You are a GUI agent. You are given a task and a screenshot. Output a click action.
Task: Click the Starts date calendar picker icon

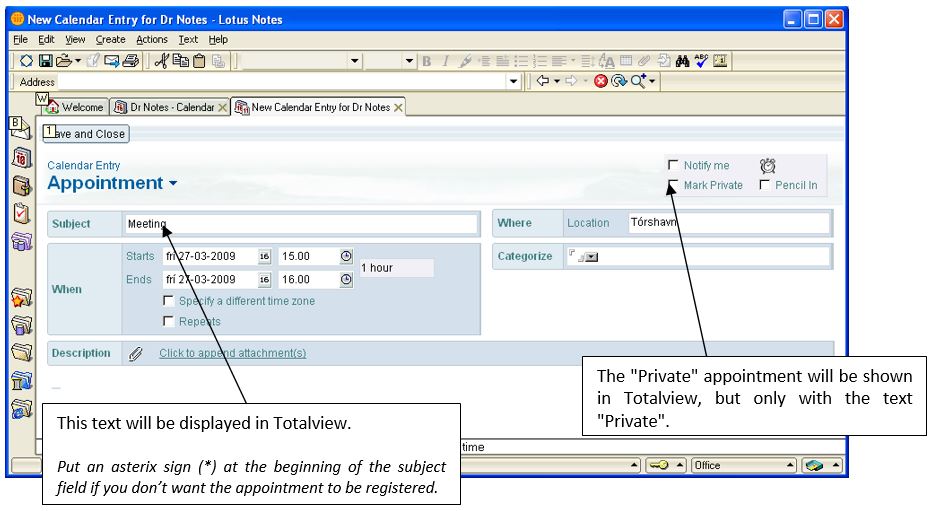[264, 256]
